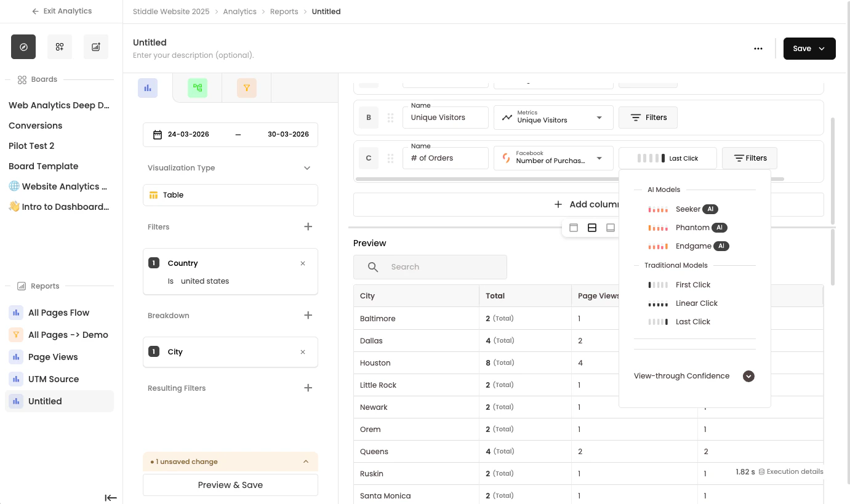Go to the Analytics breadcrumb
The height and width of the screenshot is (504, 850).
click(x=239, y=12)
